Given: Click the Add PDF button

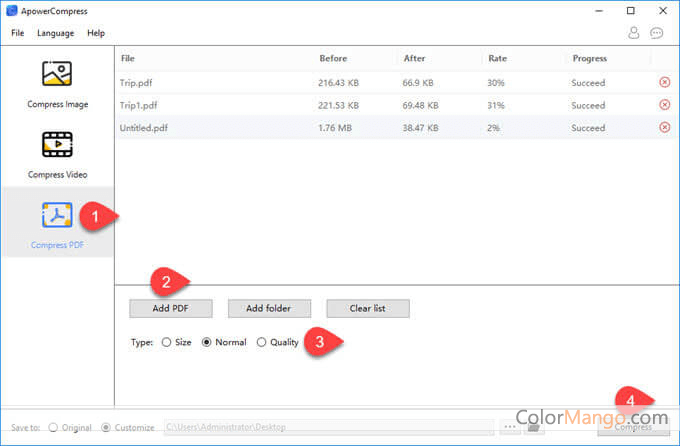Looking at the screenshot, I should tap(170, 308).
